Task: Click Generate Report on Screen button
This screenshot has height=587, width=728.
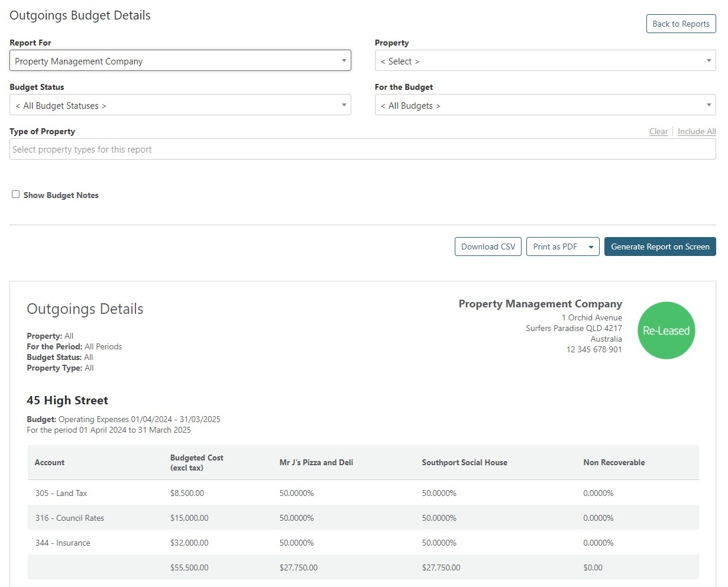Action: point(660,247)
